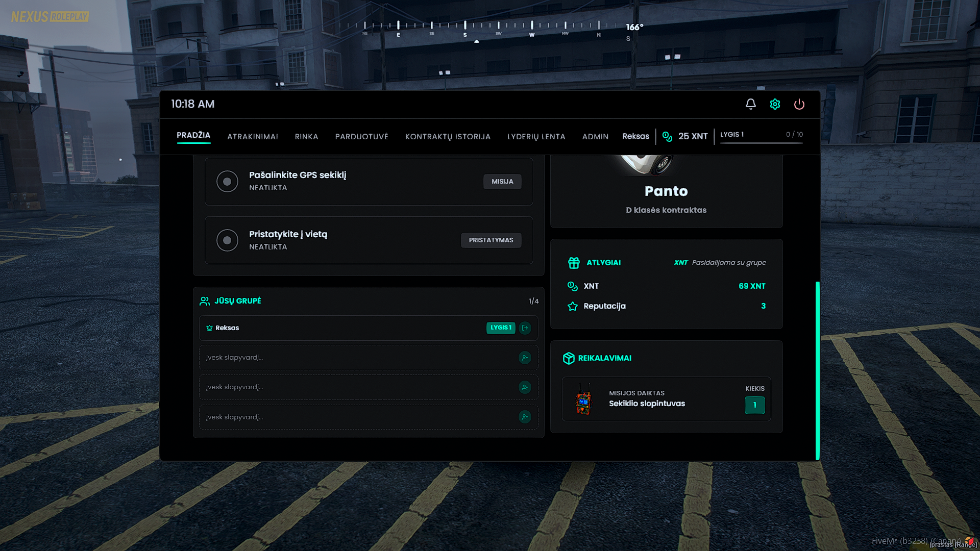
Task: Select the Pristatykite į vietą radio circle
Action: 227,240
